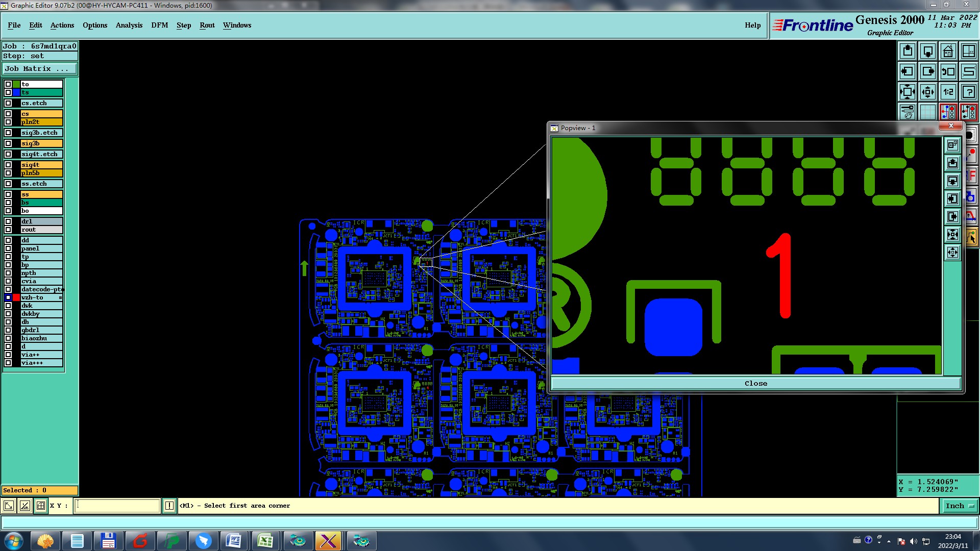Click the pan up icon in main toolbar
This screenshot has width=980, height=551.
(908, 51)
